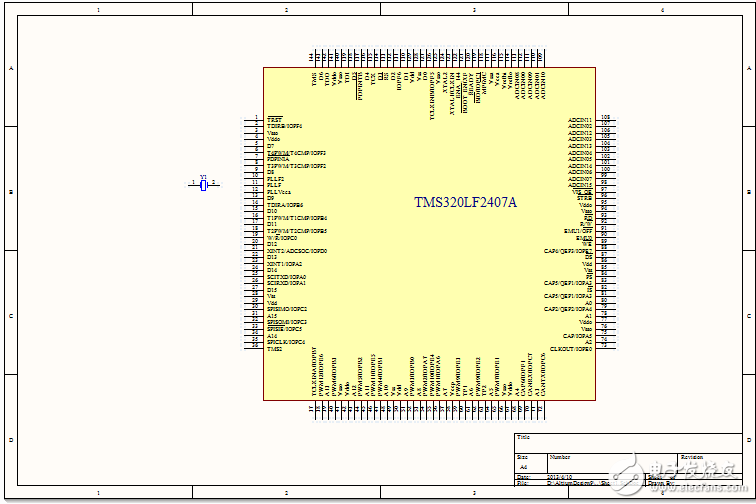
Task: Click the PLLF2 pin label
Action: (275, 178)
